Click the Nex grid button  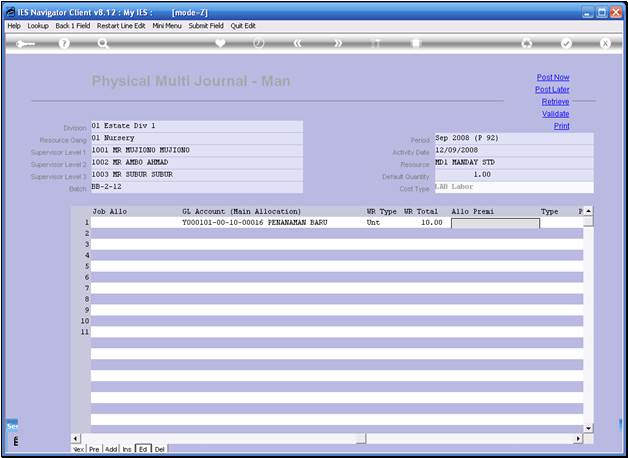tap(78, 449)
